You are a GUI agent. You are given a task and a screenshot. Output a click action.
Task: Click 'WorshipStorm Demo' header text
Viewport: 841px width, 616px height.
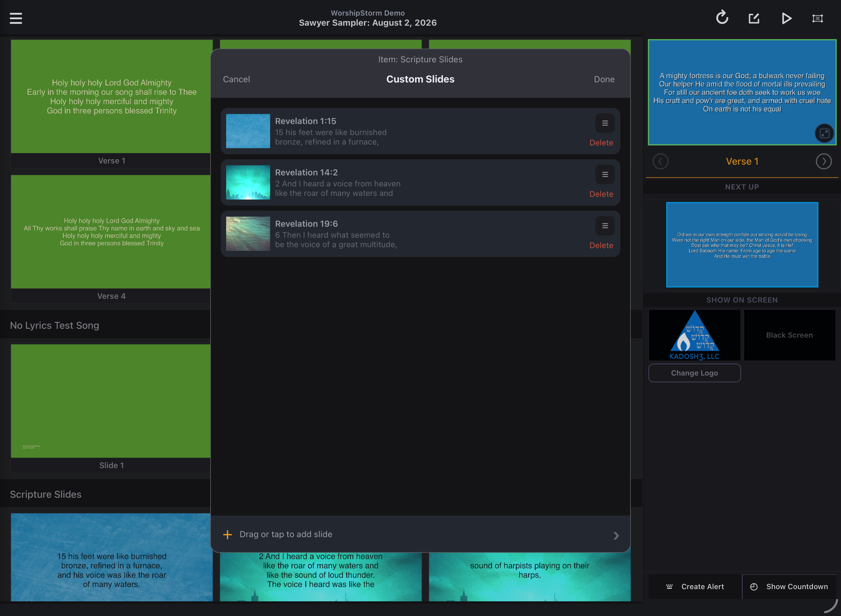(x=368, y=13)
